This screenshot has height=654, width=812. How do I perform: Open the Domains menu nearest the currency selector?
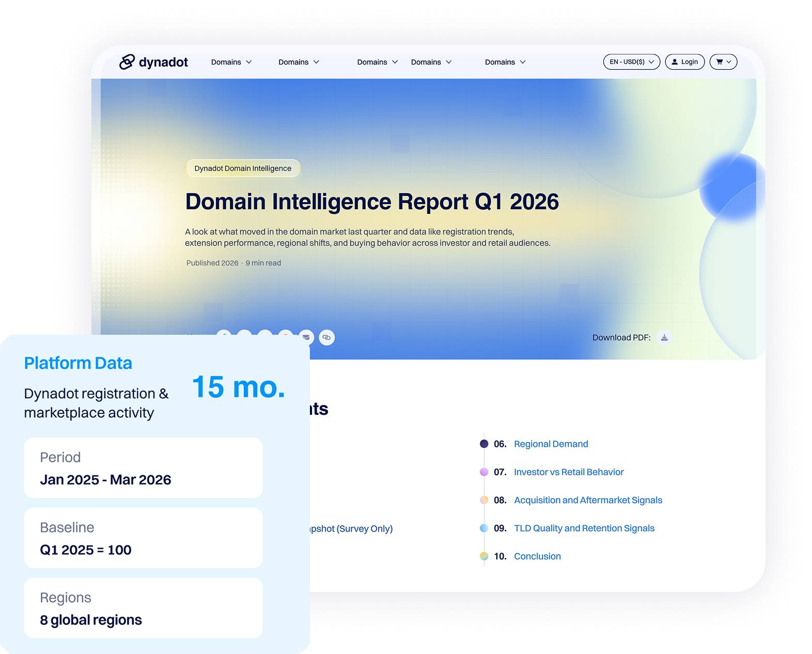[x=505, y=62]
